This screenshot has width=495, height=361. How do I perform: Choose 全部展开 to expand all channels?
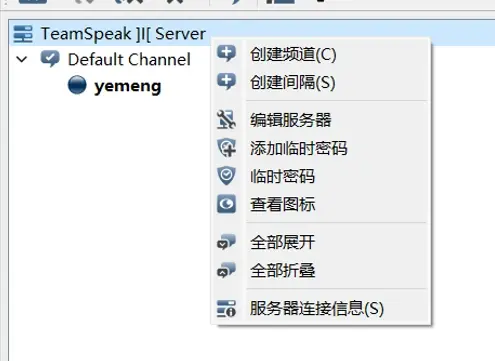(x=283, y=242)
